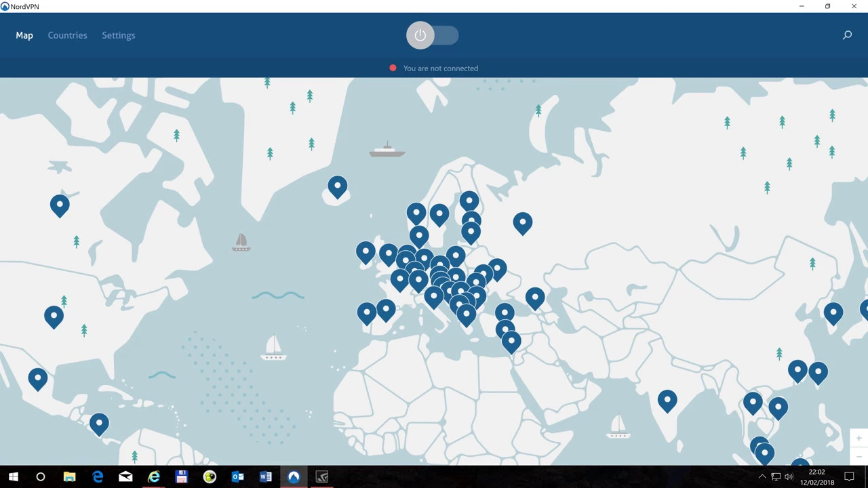
Task: Open the taskbar clock showing 22:02
Action: (816, 477)
